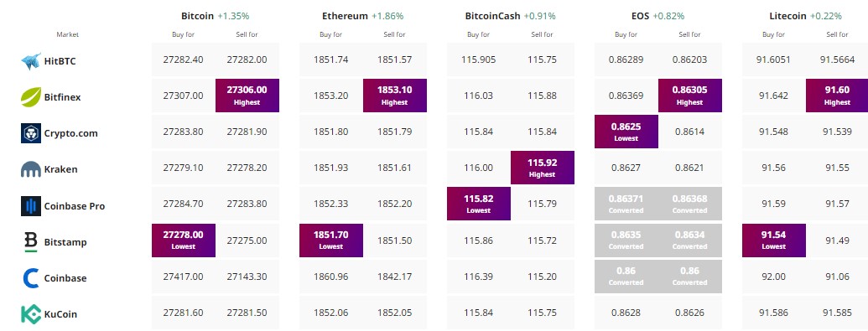The width and height of the screenshot is (868, 331).
Task: Click the Bitfinex green leaf icon
Action: tap(31, 97)
